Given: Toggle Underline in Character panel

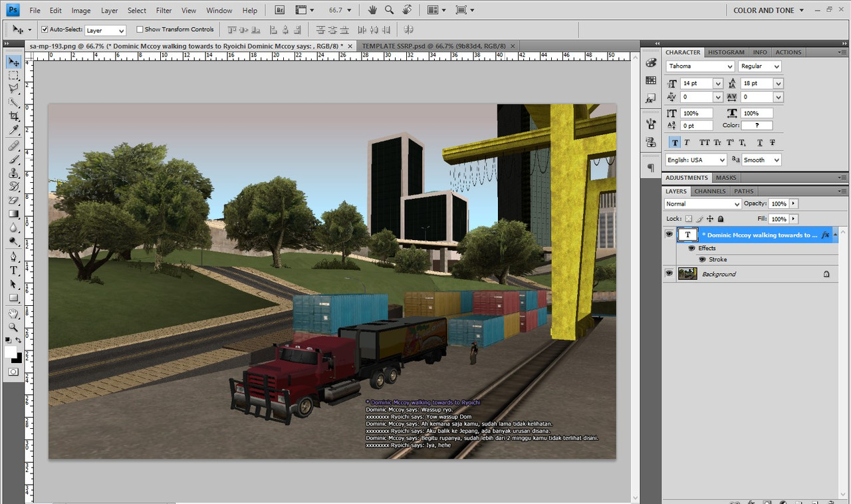Looking at the screenshot, I should (x=760, y=142).
